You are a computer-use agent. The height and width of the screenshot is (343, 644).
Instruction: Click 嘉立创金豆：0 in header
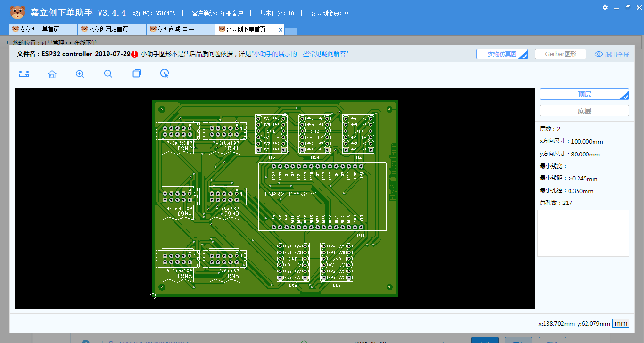coord(330,13)
